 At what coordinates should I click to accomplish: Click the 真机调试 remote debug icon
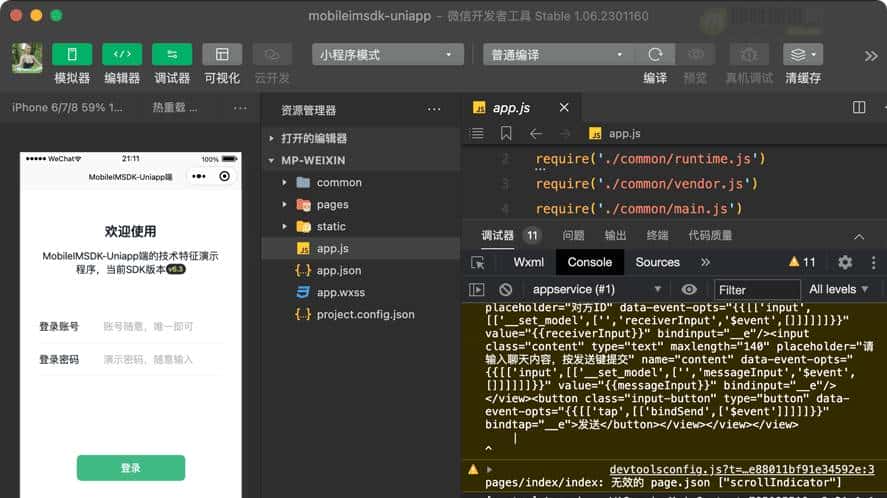749,55
